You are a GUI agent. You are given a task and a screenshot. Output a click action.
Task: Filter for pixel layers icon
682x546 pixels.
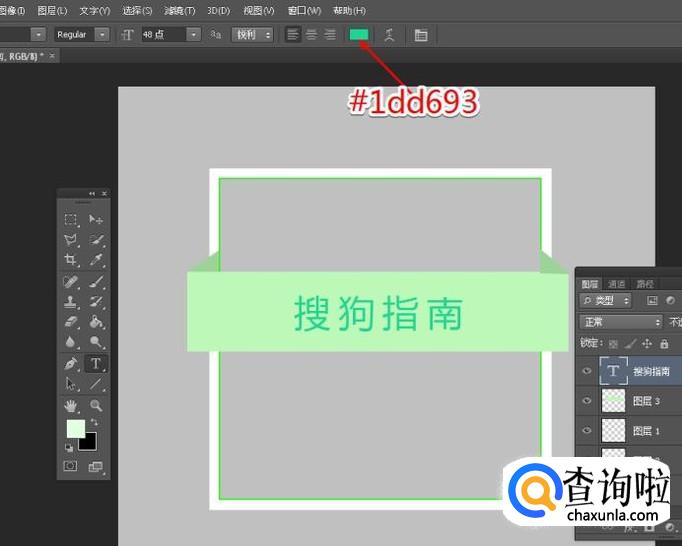[652, 300]
